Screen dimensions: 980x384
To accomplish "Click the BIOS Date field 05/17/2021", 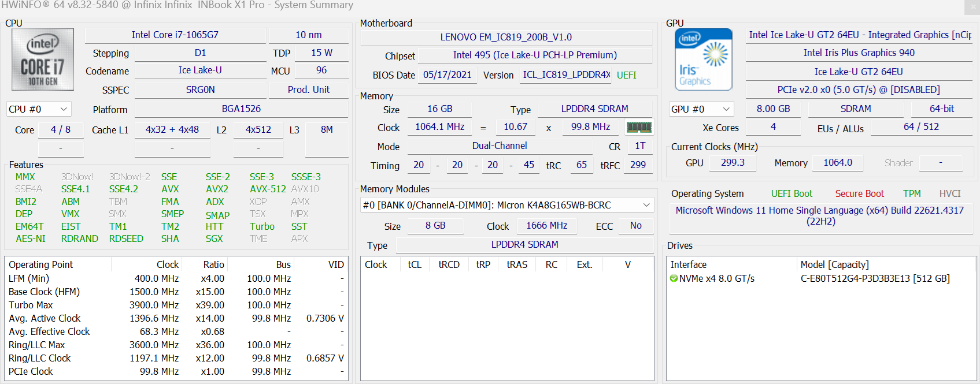I will tap(448, 75).
